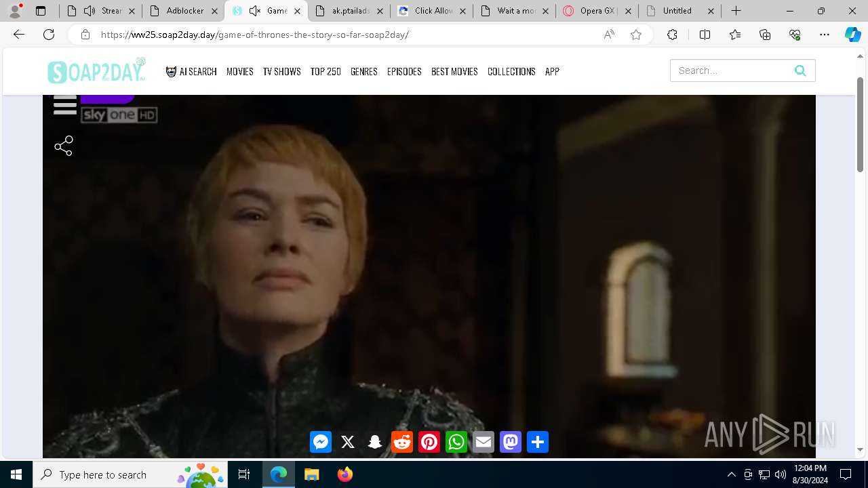Add this page to favorites star
This screenshot has height=488, width=868.
[636, 35]
